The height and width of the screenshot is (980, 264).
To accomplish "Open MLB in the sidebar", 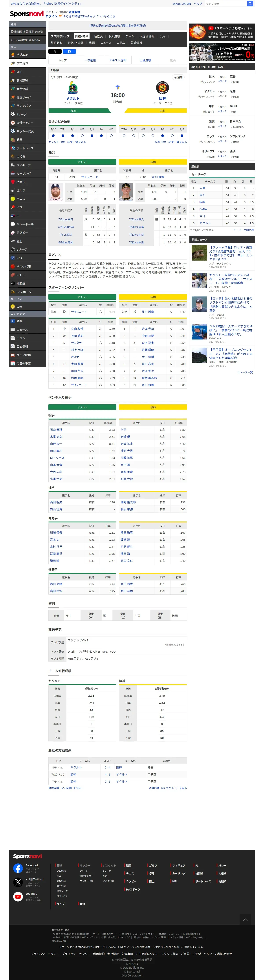I will pyautogui.click(x=27, y=72).
